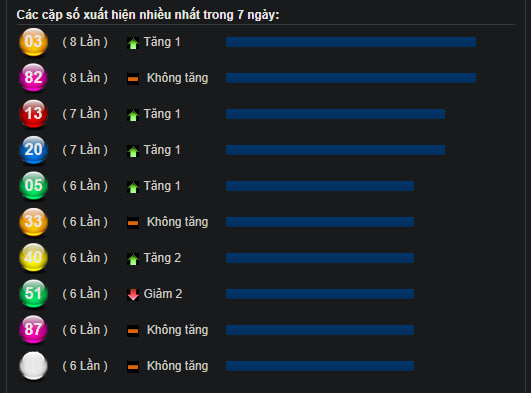Screen dimensions: 531x393
Task: Click the orange ball numbered 03
Action: coord(33,42)
